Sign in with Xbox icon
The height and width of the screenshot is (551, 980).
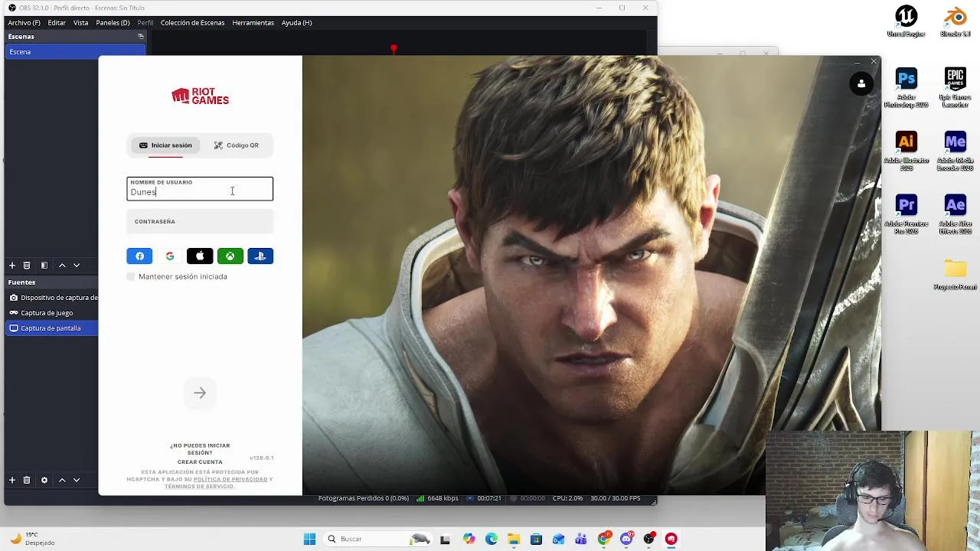click(x=230, y=256)
